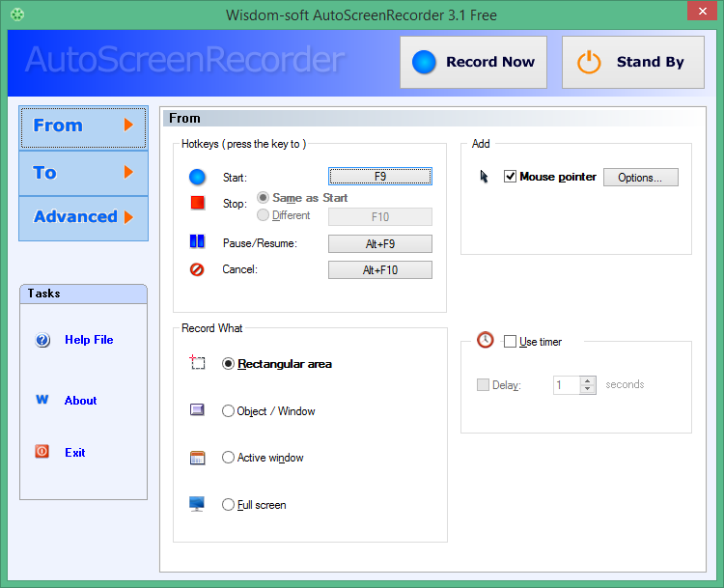Click the Rectangular area selection icon
724x588 pixels.
point(197,362)
